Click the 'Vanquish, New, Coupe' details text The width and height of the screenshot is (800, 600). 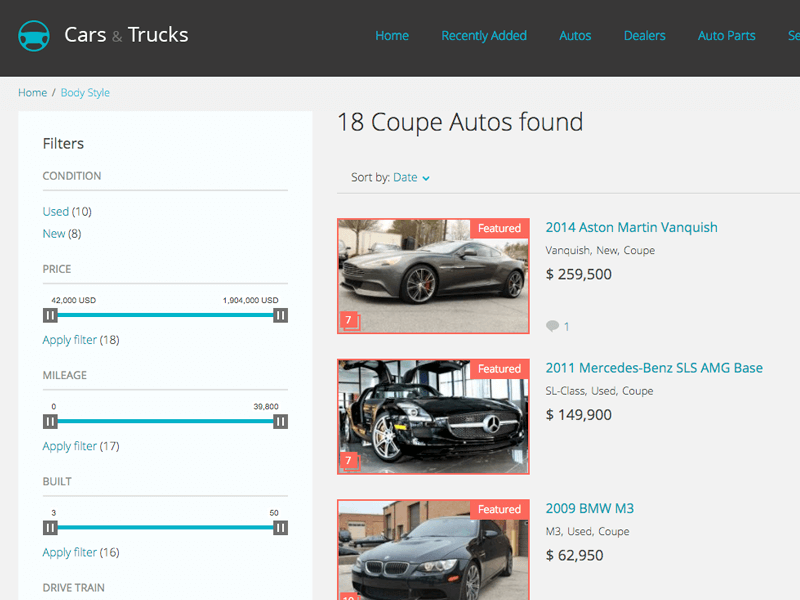tap(600, 251)
